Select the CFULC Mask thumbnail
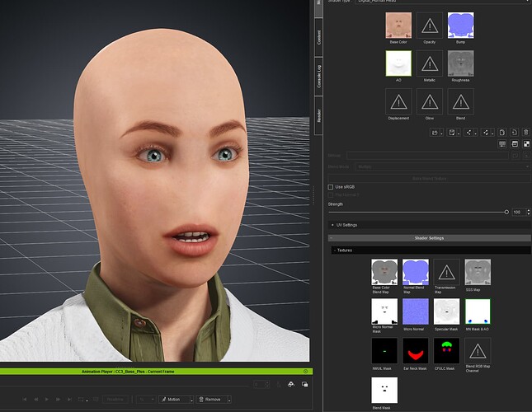The height and width of the screenshot is (412, 532). click(446, 351)
